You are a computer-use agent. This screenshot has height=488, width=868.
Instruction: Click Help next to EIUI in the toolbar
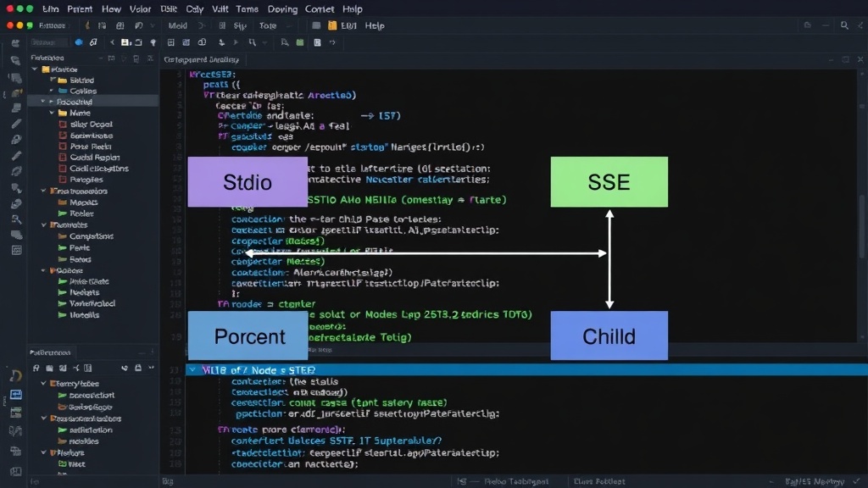pos(374,25)
